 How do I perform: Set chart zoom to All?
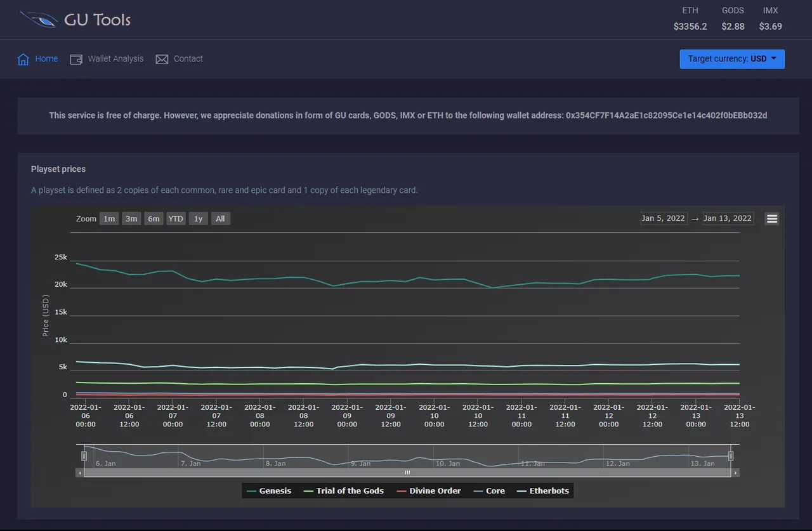[220, 219]
